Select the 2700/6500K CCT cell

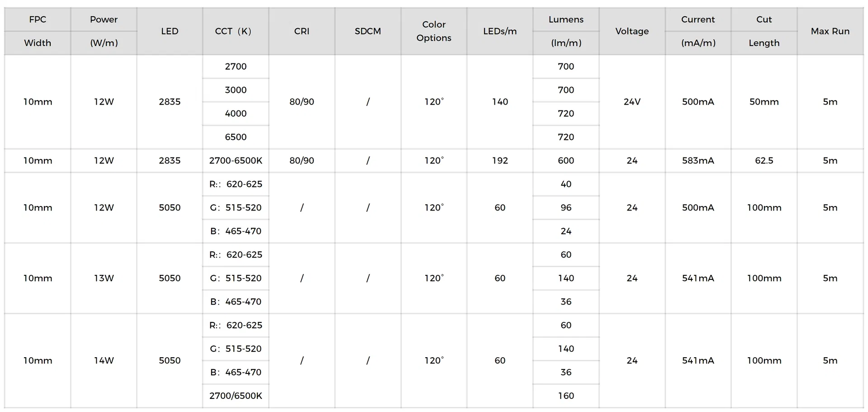click(236, 396)
